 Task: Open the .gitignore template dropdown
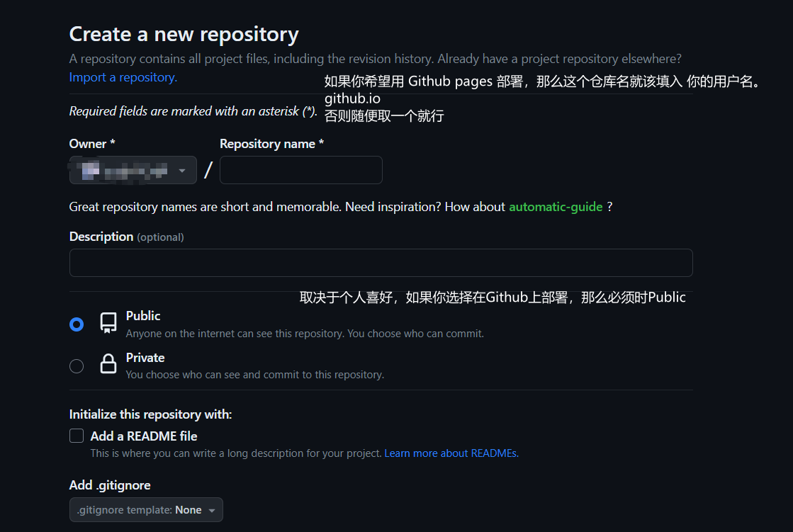[146, 510]
